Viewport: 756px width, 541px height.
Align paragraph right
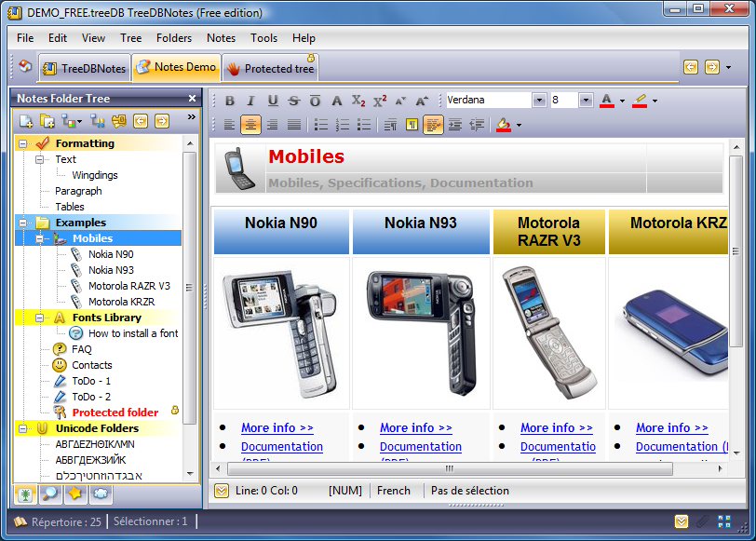tap(273, 125)
